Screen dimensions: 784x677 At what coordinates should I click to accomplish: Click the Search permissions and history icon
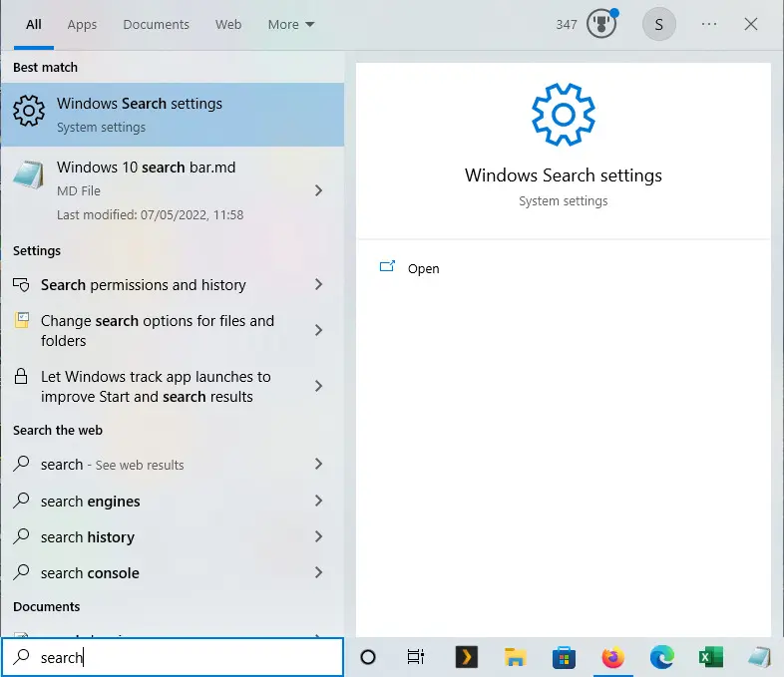tap(21, 285)
